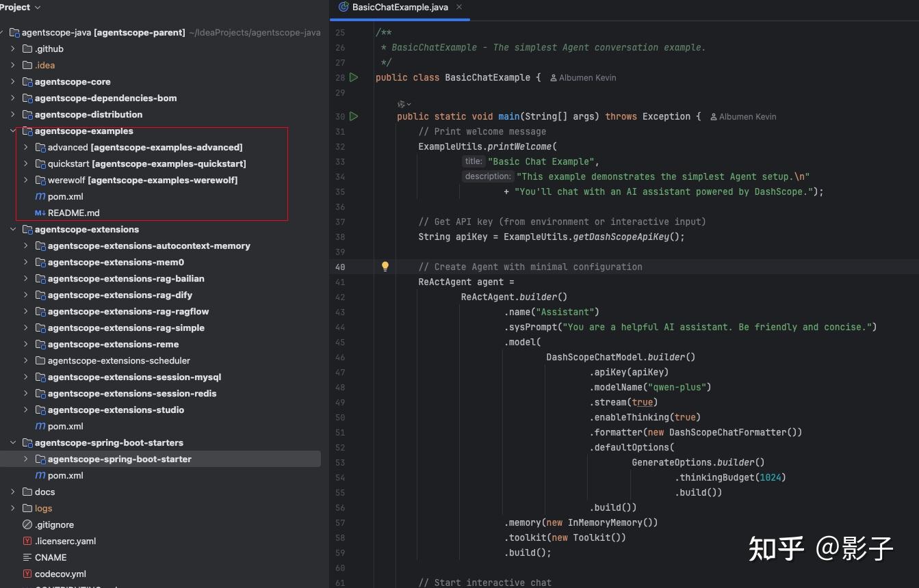Close the BasicChatExample.java tab
This screenshot has height=588, width=919.
click(x=459, y=8)
